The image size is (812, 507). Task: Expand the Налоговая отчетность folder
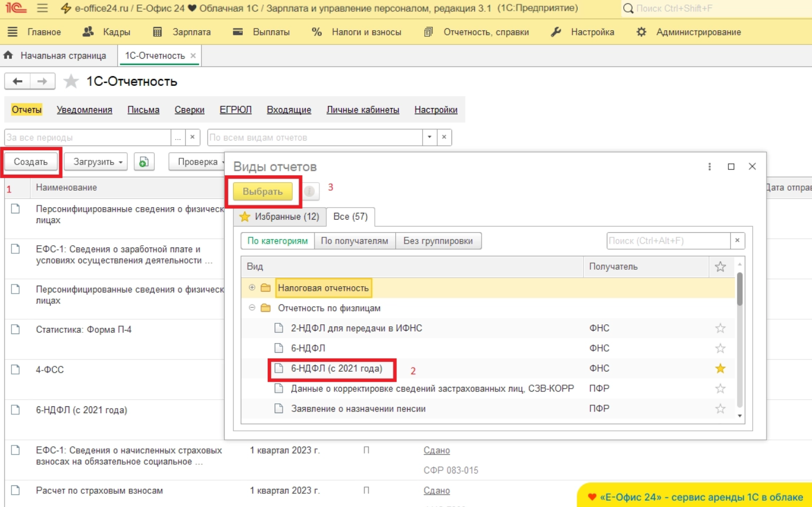click(x=252, y=288)
